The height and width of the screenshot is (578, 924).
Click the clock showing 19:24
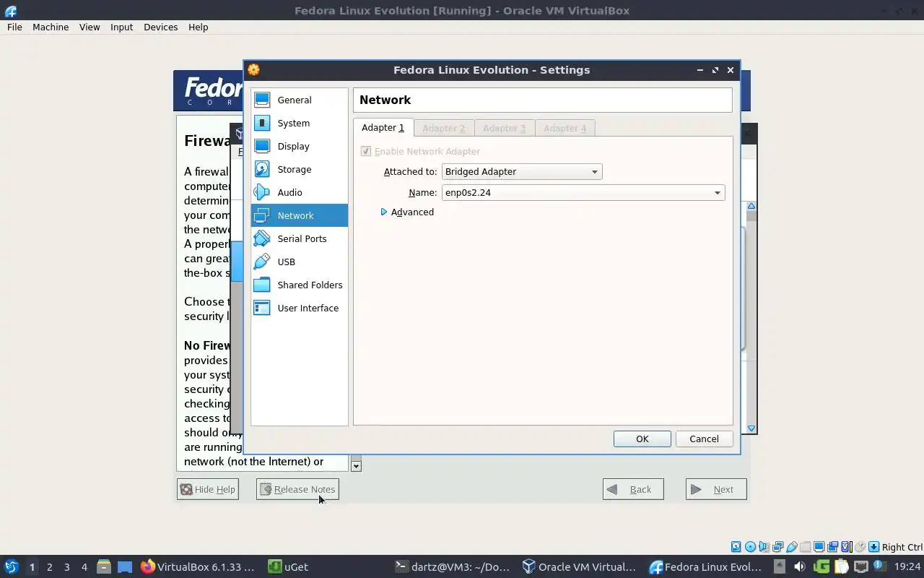[907, 566]
